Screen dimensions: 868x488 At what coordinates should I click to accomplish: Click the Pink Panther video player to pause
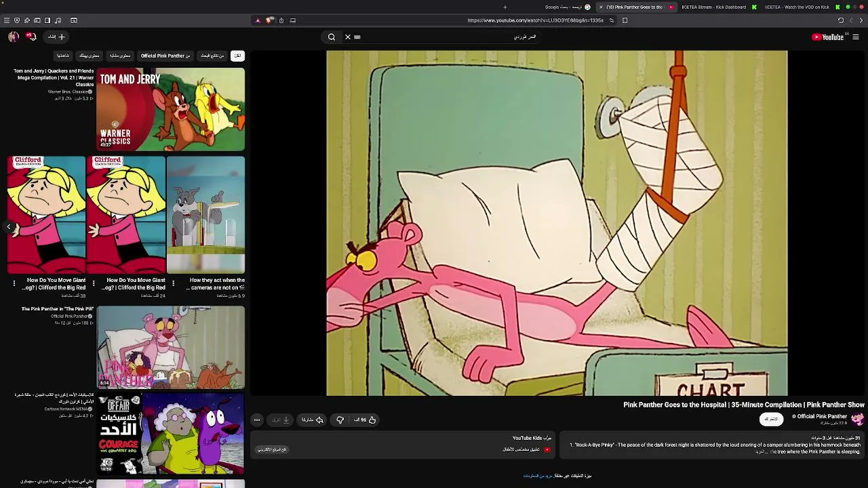tap(557, 223)
